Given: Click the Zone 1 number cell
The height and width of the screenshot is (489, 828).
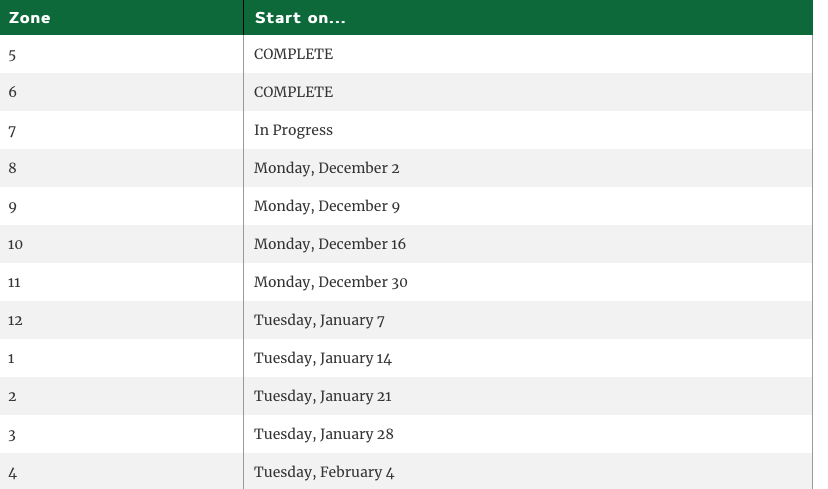Looking at the screenshot, I should tap(11, 358).
